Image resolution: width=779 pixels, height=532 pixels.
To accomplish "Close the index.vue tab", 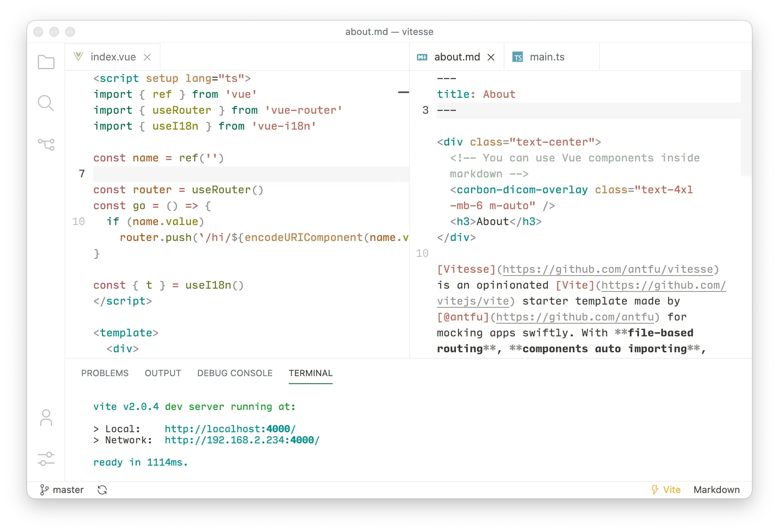I will tap(147, 57).
